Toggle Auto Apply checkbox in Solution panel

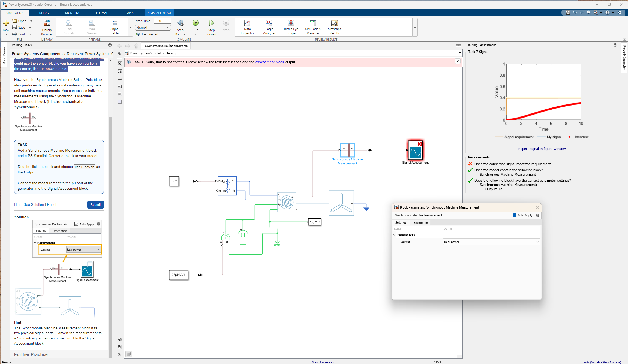tap(76, 224)
